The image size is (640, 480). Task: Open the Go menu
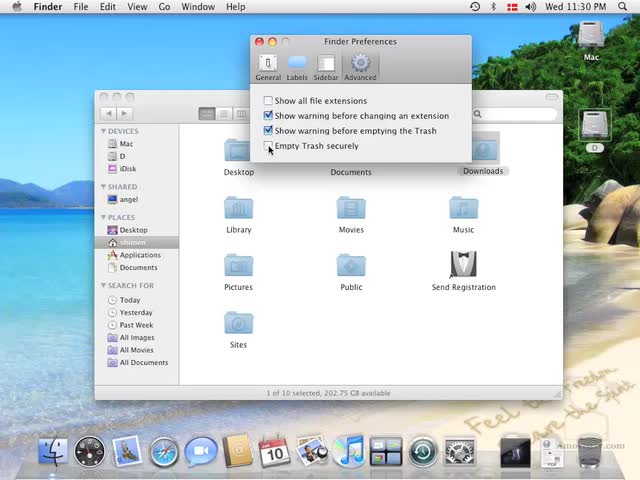coord(164,7)
